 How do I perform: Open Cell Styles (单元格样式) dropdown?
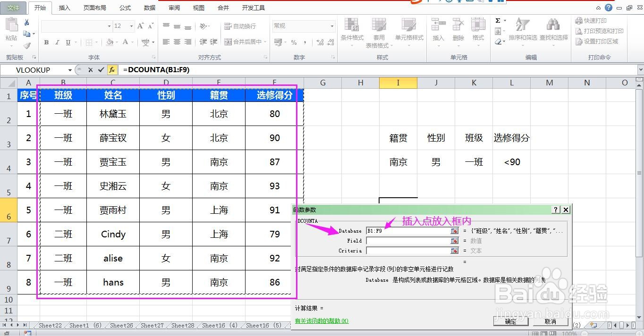pos(409,33)
